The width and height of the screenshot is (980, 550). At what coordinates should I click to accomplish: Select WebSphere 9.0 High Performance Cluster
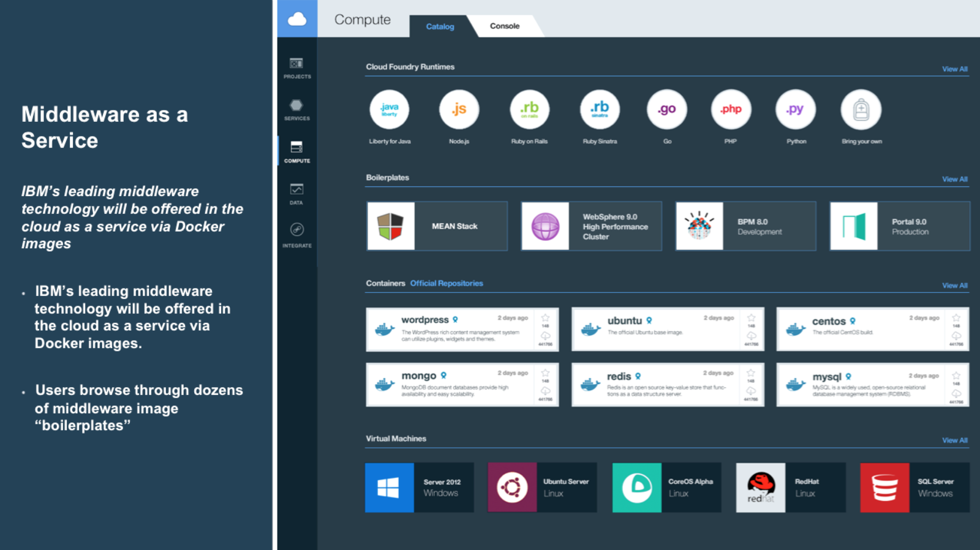click(x=592, y=226)
